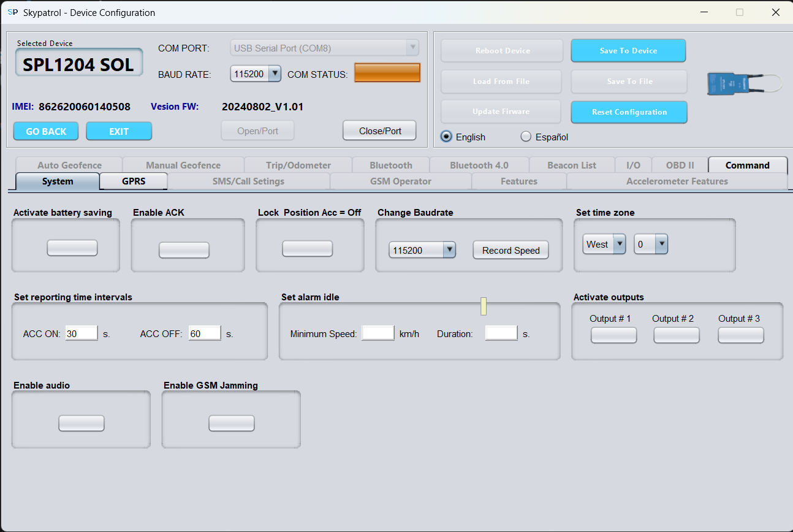
Task: Click the Skypatrol SP logo in title bar
Action: [x=12, y=12]
